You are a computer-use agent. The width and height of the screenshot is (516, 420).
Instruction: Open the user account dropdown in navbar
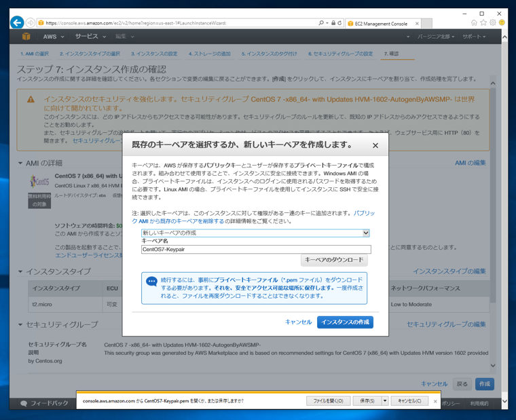point(408,37)
